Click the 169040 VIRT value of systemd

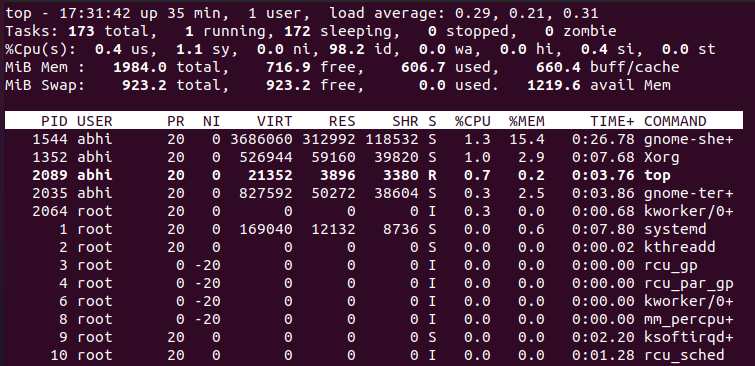click(x=265, y=229)
